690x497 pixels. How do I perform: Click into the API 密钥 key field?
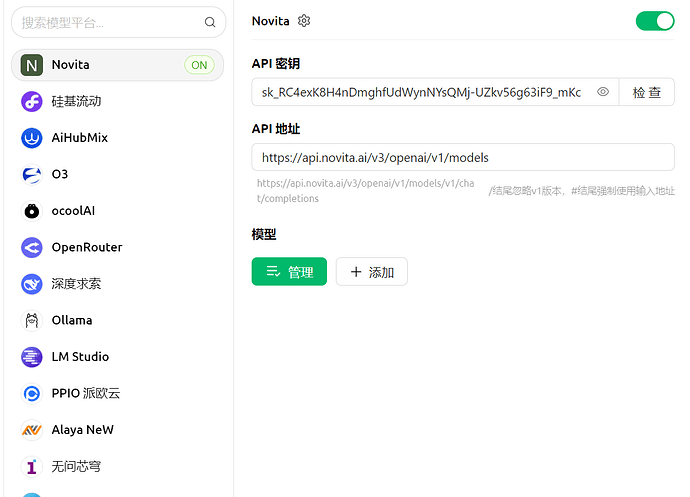click(435, 92)
